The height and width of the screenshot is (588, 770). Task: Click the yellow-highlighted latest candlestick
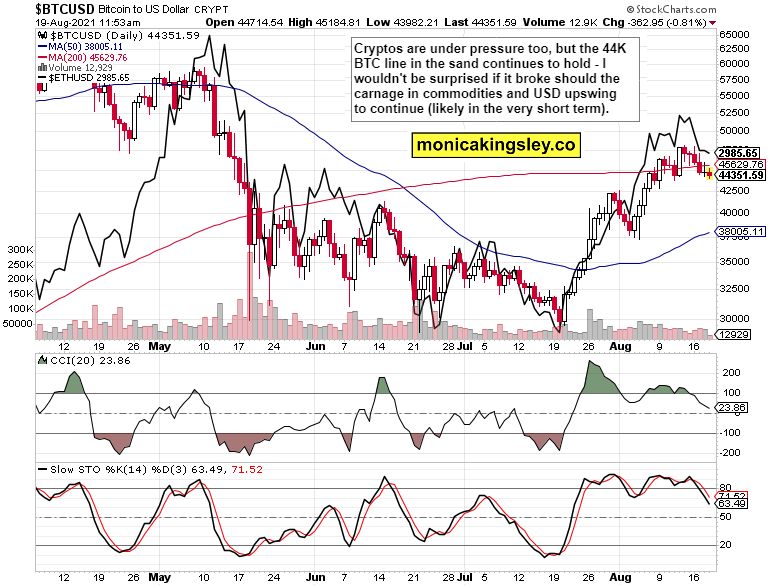710,174
